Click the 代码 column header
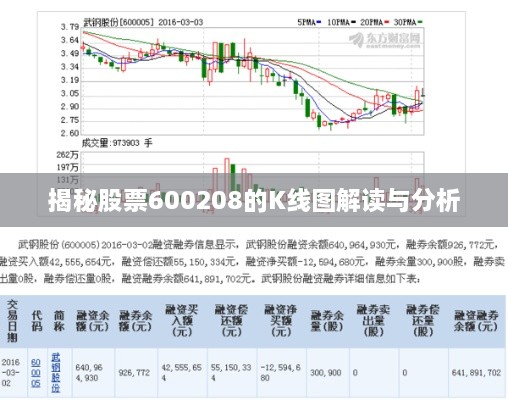 click(37, 321)
